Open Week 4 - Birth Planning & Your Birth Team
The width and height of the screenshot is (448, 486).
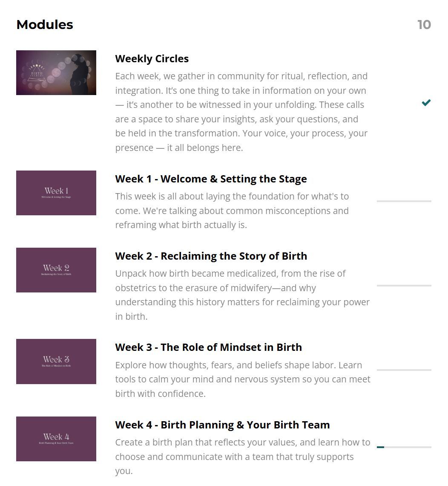click(x=222, y=425)
